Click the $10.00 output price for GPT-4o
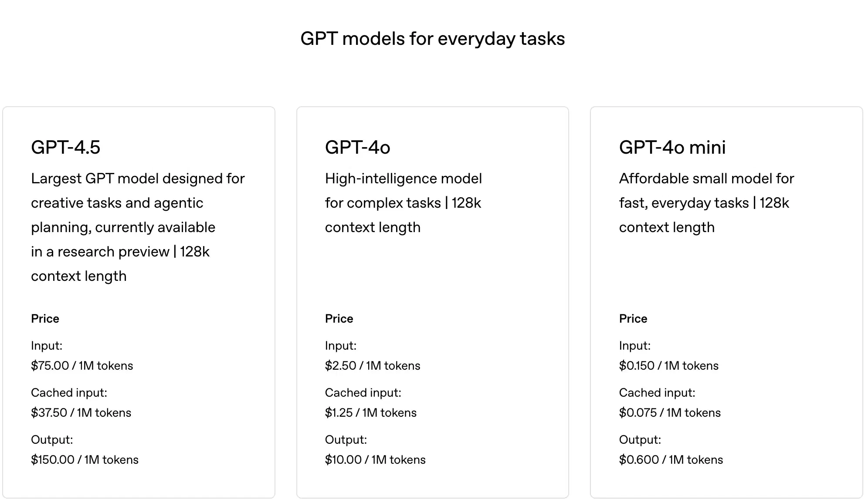This screenshot has width=868, height=499. coord(375,460)
